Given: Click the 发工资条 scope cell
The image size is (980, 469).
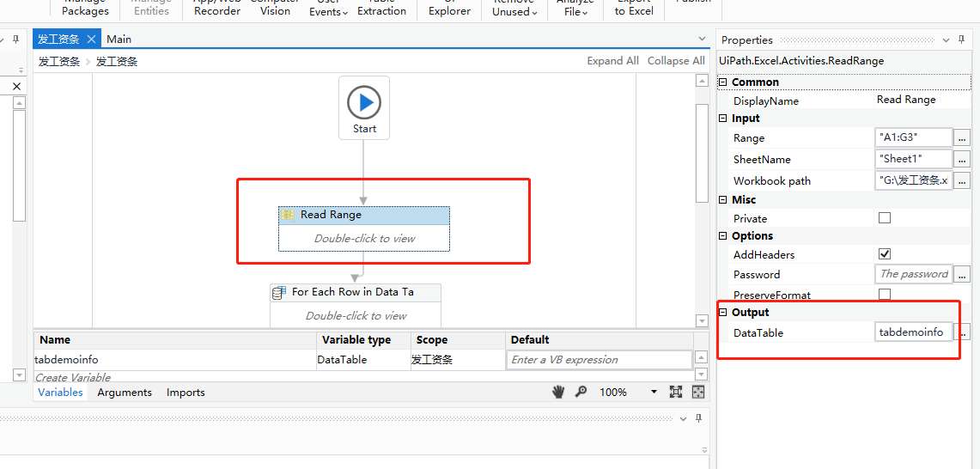Looking at the screenshot, I should click(458, 360).
